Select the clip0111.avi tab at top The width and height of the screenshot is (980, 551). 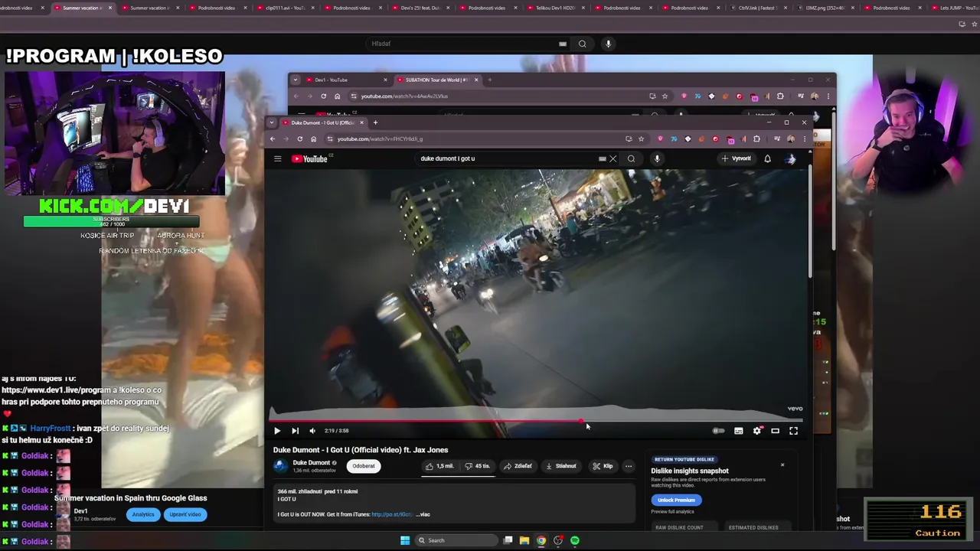[x=285, y=8]
